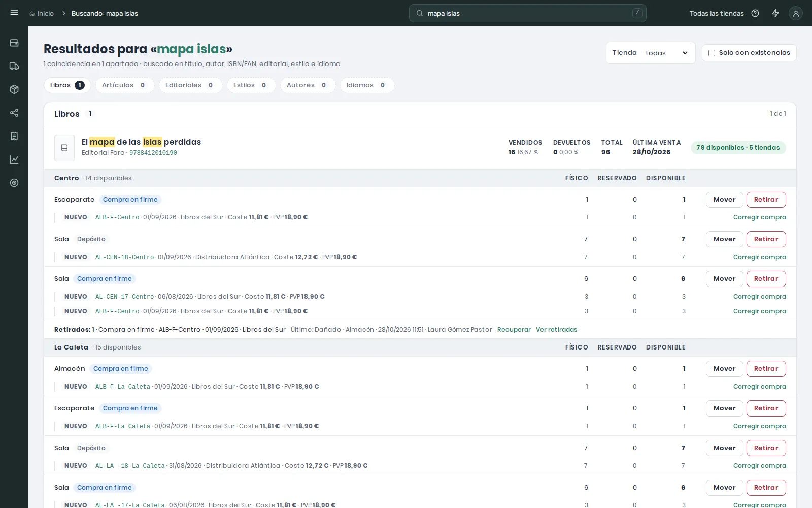Click Retirar in the Centro Escaparate row
Viewport: 812px width, 508px height.
(x=766, y=200)
